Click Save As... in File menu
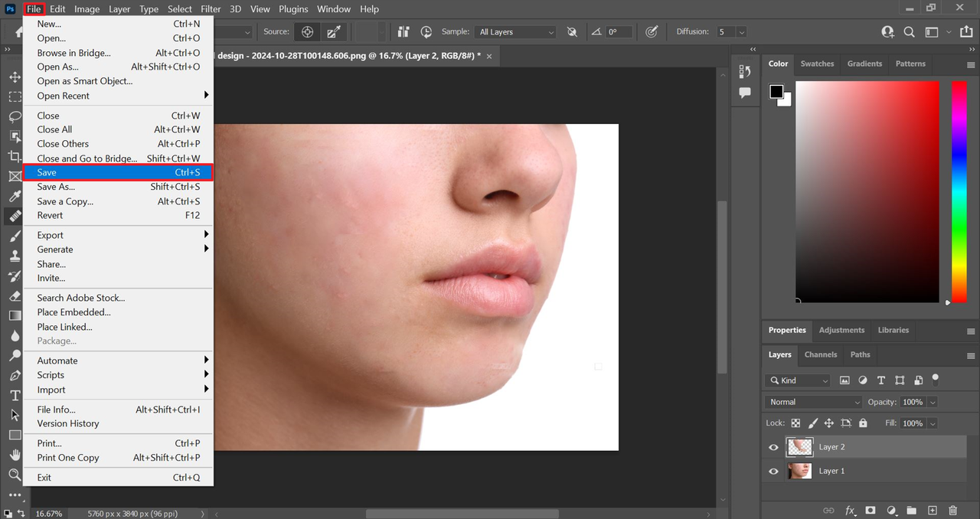This screenshot has width=980, height=519. pos(56,187)
